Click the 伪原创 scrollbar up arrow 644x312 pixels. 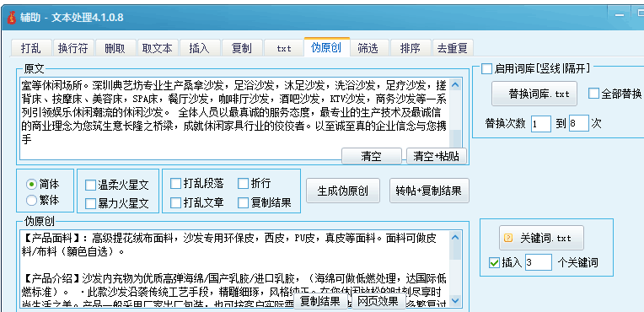[455, 238]
